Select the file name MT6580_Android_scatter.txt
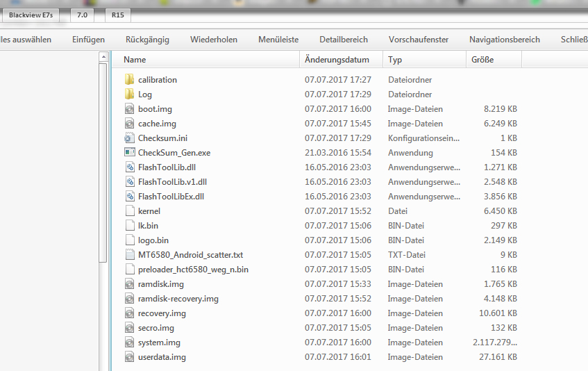The height and width of the screenshot is (371, 588). tap(190, 255)
